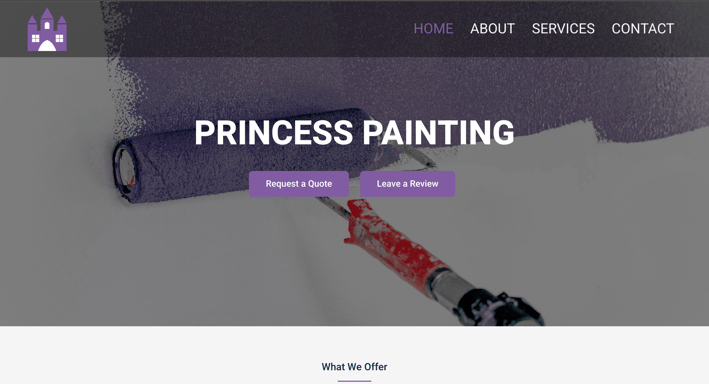Click the purple castle logo icon

47,30
